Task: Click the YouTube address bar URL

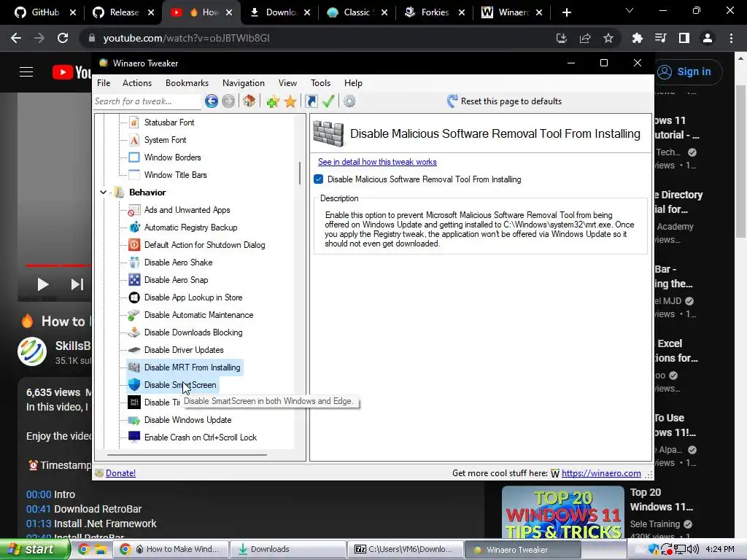Action: coord(186,38)
